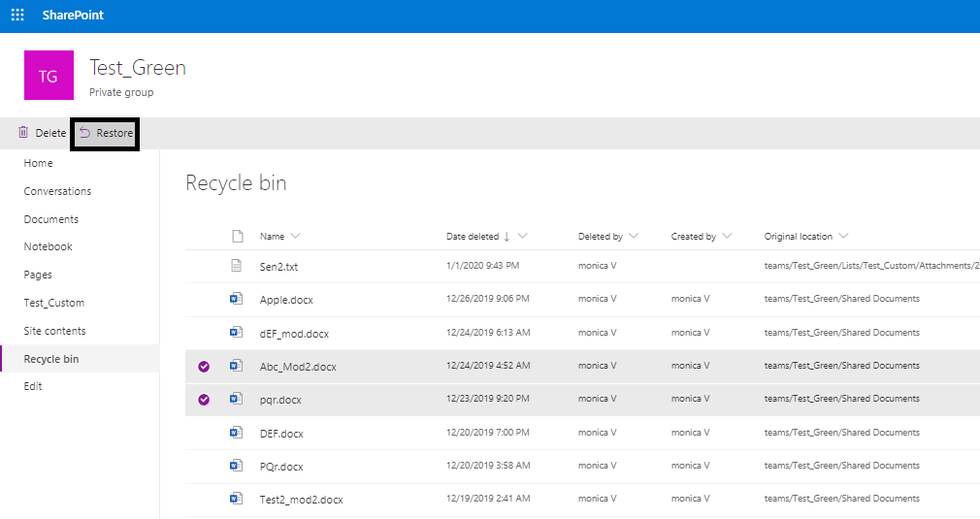This screenshot has width=980, height=519.
Task: Open the SharePoint app launcher grid
Action: [17, 15]
